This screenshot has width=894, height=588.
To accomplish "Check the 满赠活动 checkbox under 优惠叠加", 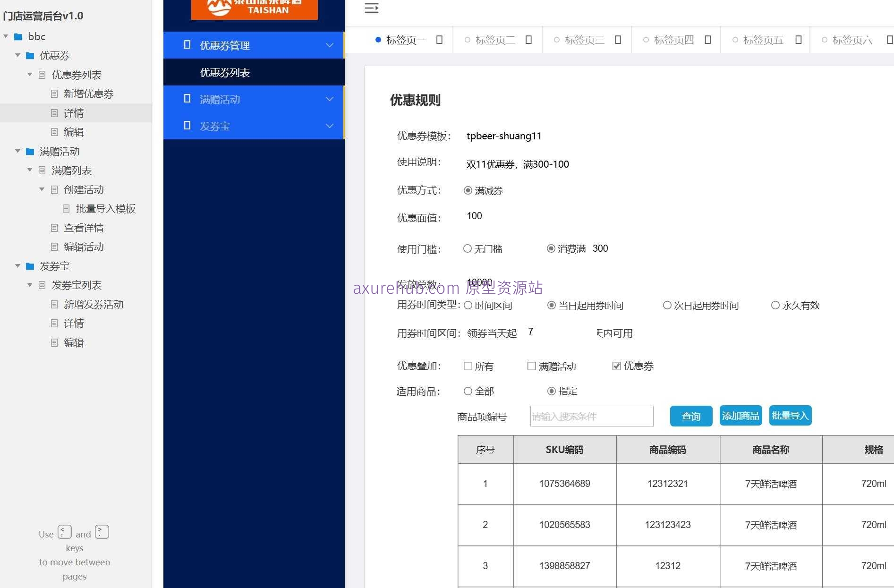I will 531,366.
